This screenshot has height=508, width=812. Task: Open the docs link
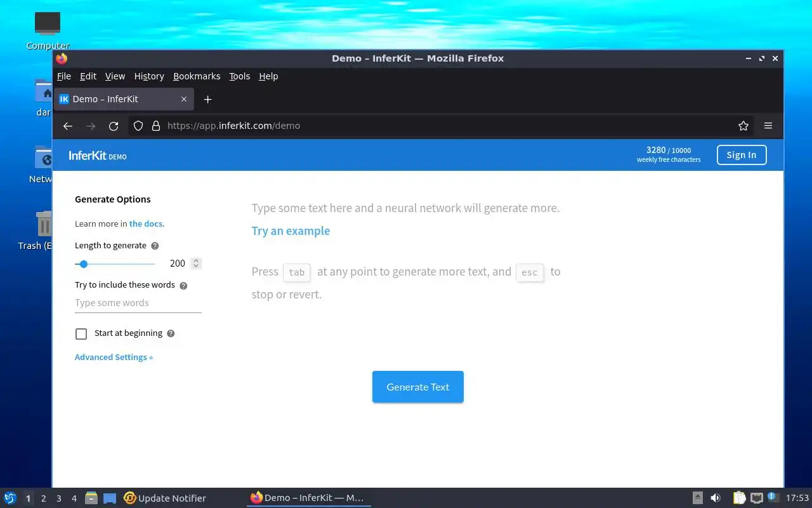pyautogui.click(x=145, y=224)
